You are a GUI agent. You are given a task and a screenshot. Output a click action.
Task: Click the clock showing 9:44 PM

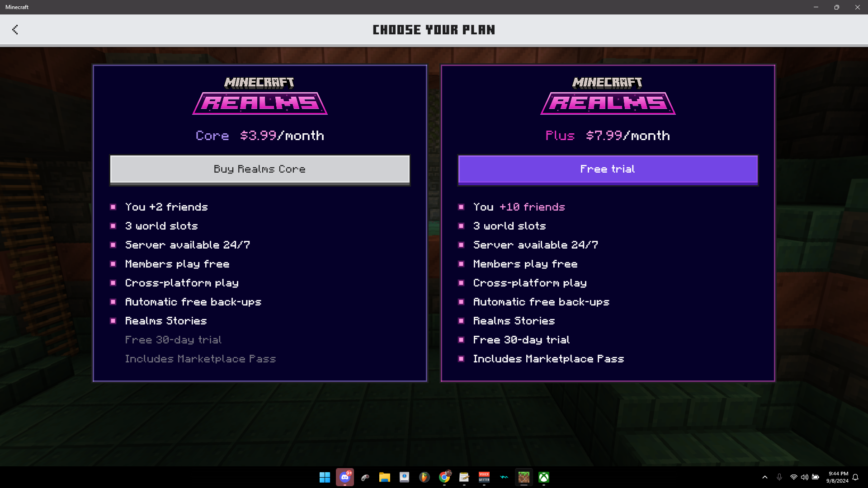838,477
